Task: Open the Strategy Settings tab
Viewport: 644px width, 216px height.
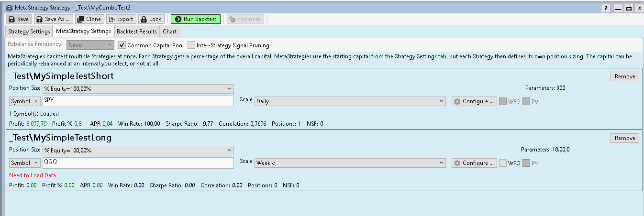Action: [x=29, y=32]
